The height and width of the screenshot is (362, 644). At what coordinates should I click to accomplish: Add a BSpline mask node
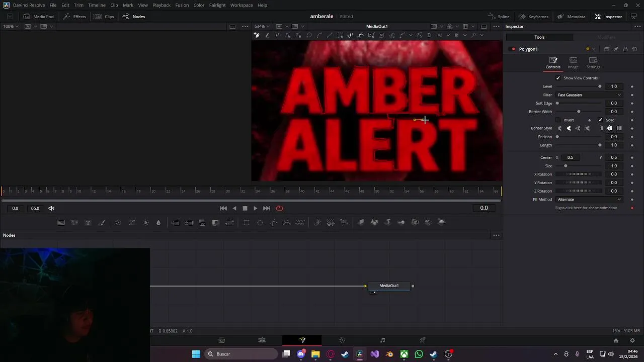coord(287,222)
